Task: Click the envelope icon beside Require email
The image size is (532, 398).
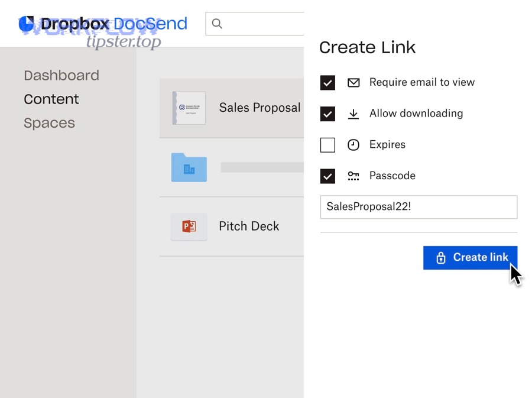Action: tap(353, 83)
